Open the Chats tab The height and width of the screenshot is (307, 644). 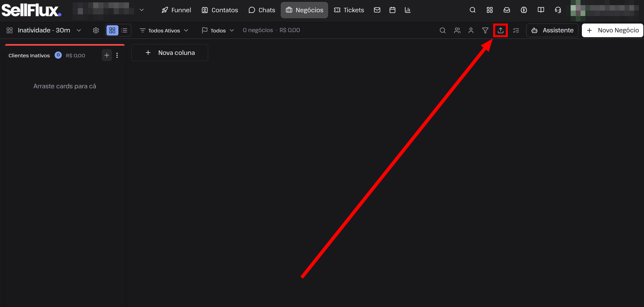click(x=262, y=10)
